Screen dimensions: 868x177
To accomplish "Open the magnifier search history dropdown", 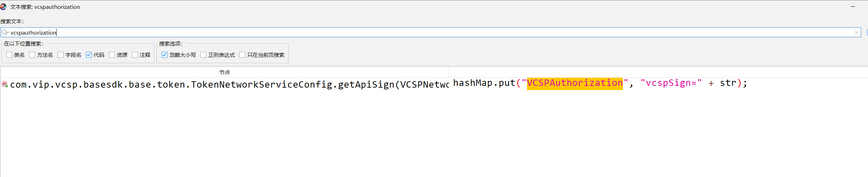I will (5, 33).
